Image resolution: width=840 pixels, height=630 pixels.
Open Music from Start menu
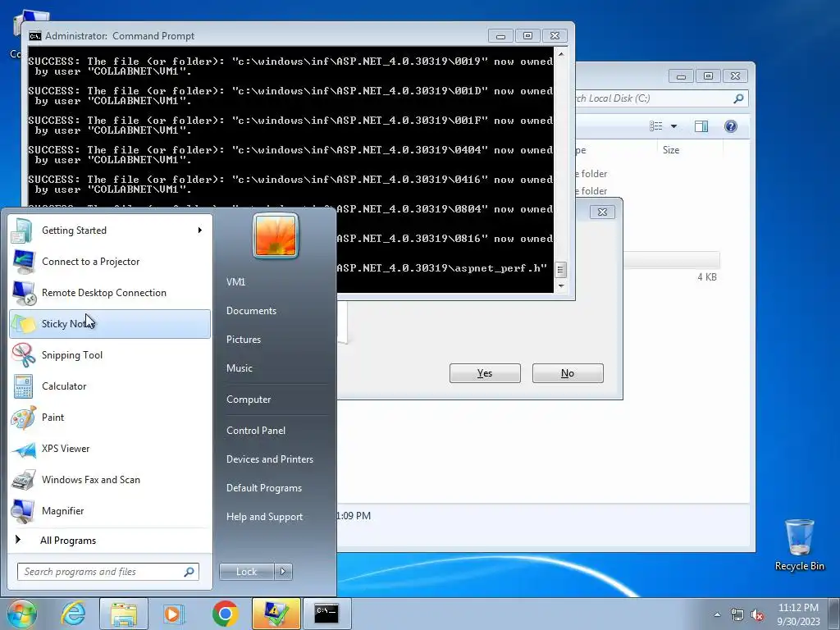pos(240,368)
